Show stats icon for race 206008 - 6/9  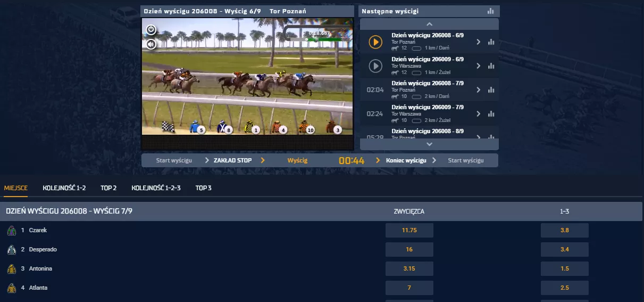(491, 42)
